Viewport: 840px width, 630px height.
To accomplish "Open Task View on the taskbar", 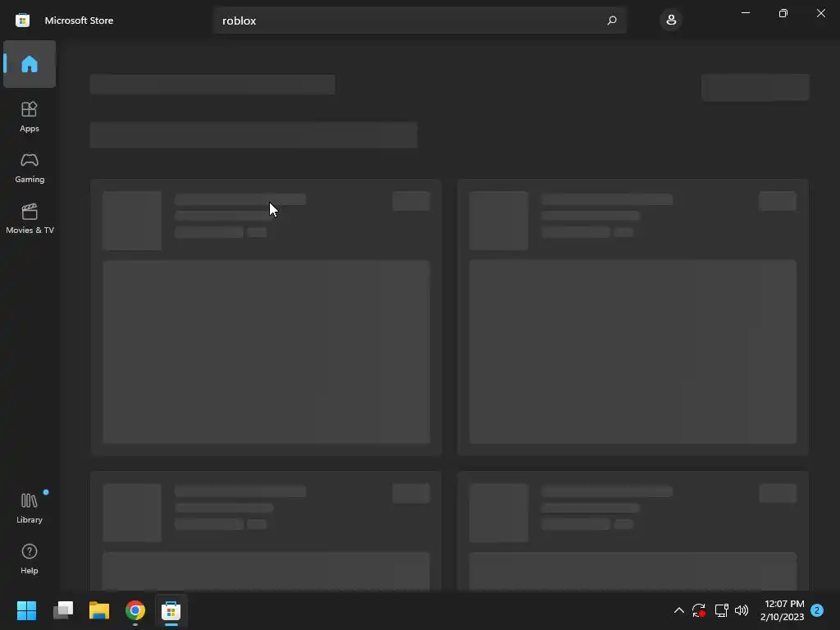I will [63, 610].
